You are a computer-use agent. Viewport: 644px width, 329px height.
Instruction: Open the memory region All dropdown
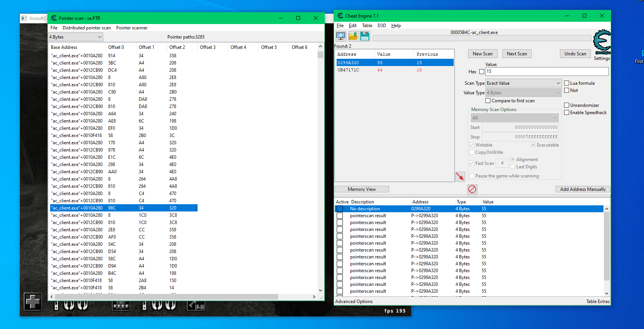coord(514,118)
